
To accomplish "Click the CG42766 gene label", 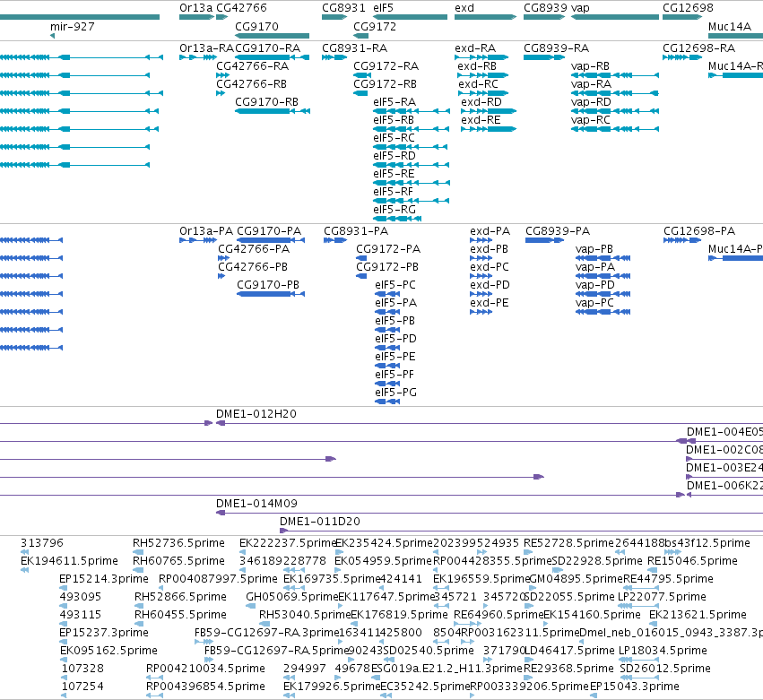I will 241,8.
